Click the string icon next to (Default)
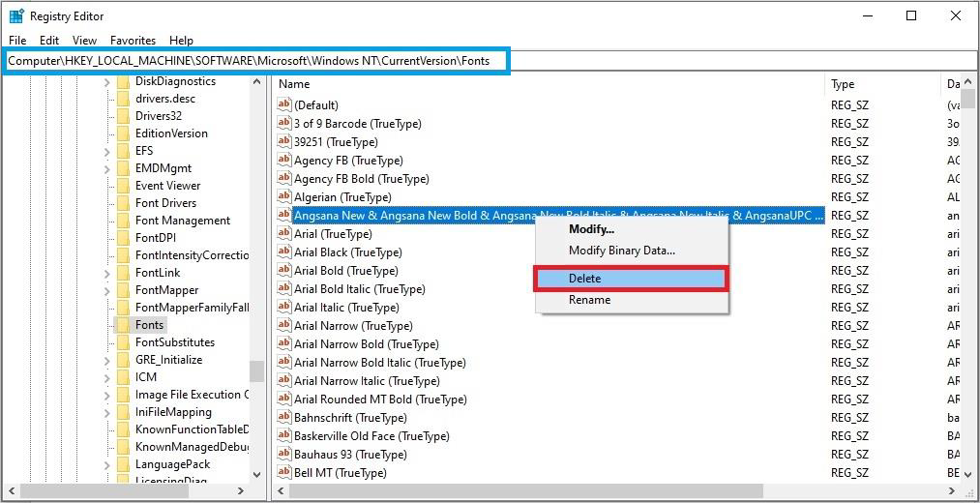 click(284, 105)
